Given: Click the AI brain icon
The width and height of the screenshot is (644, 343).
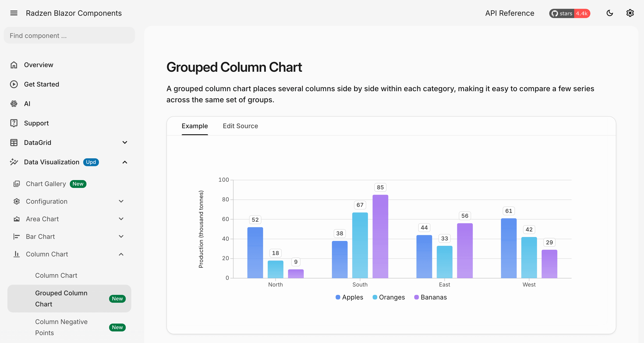Looking at the screenshot, I should (14, 104).
